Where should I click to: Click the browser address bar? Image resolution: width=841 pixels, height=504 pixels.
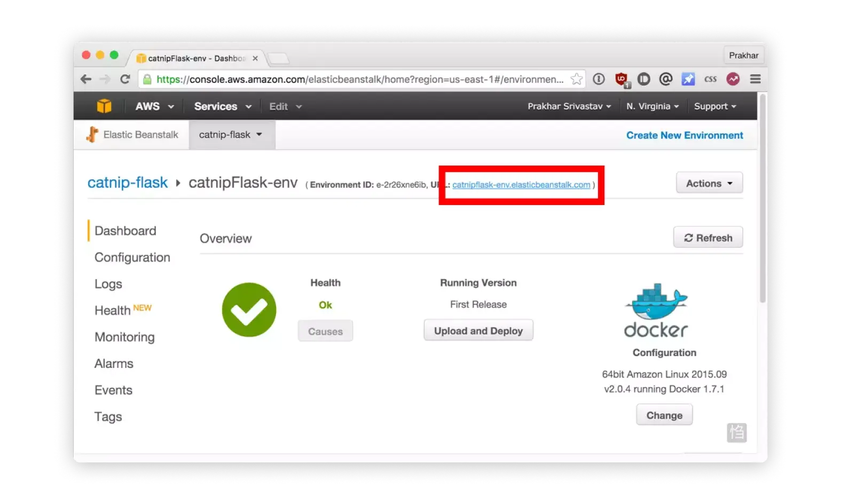pos(358,80)
